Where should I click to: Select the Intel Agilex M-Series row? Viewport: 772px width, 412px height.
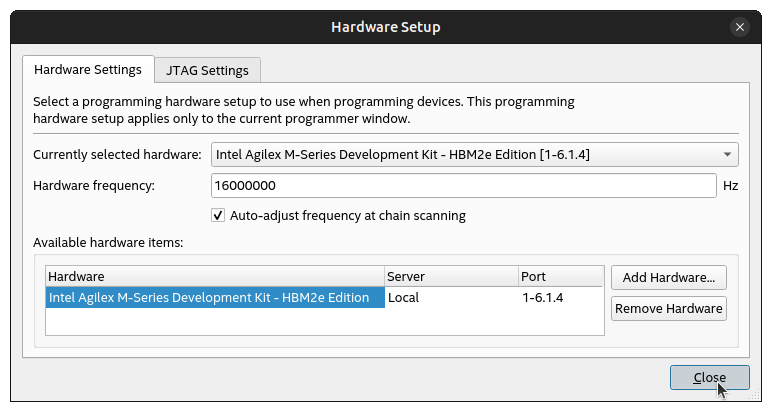tap(215, 298)
